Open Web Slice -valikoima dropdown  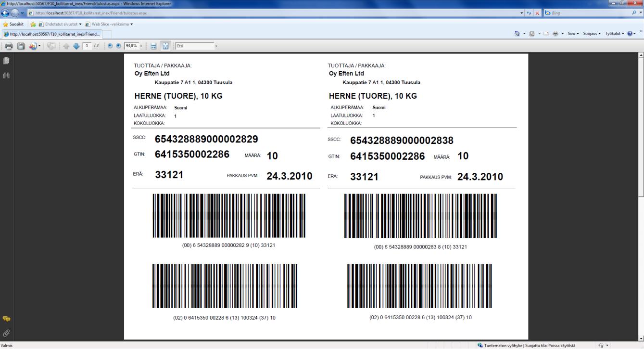(x=109, y=24)
